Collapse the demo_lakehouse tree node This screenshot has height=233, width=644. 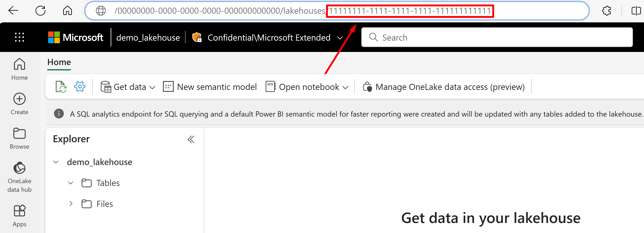point(56,162)
